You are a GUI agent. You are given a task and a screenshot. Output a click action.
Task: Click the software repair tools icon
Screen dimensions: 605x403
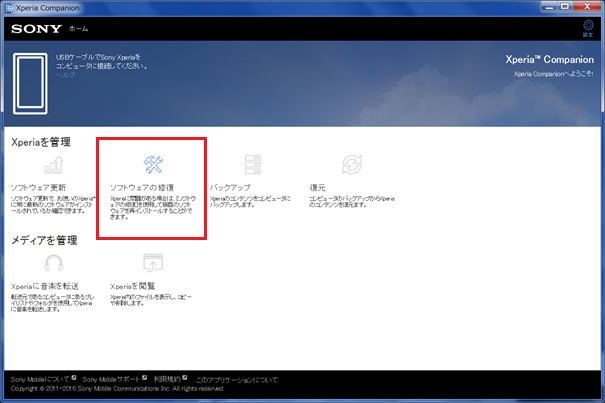click(x=153, y=164)
